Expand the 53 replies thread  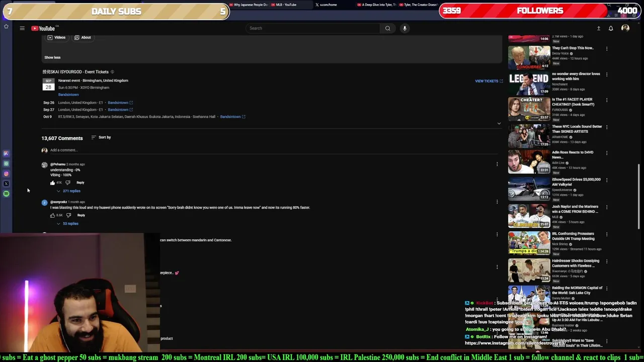(x=67, y=224)
